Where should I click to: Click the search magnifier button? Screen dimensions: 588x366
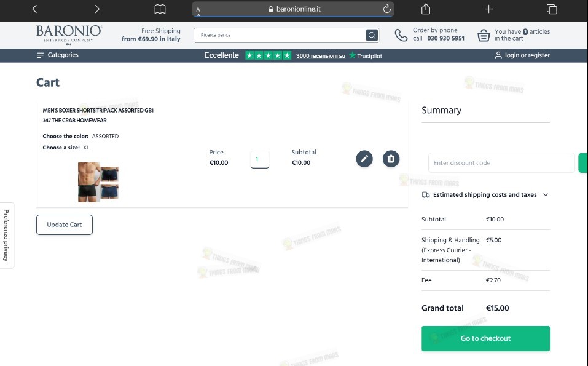tap(372, 35)
